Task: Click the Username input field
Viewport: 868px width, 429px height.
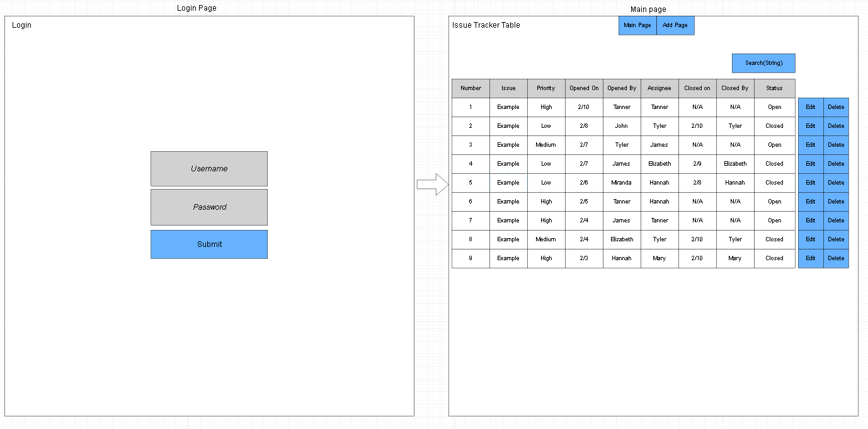Action: click(209, 169)
